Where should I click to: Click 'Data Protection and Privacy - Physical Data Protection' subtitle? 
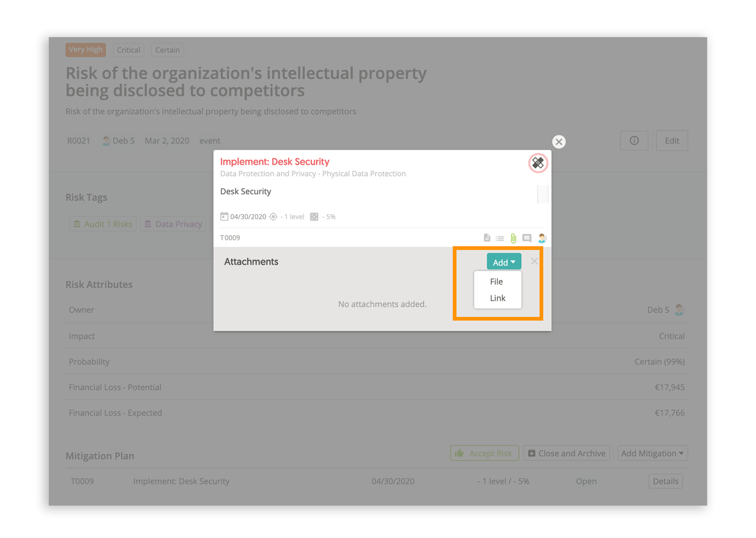pyautogui.click(x=313, y=174)
